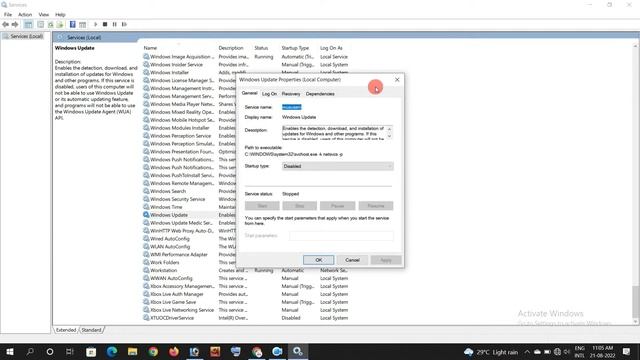Open the Windows Start menu
Viewport: 640px width, 360px height.
[x=9, y=351]
